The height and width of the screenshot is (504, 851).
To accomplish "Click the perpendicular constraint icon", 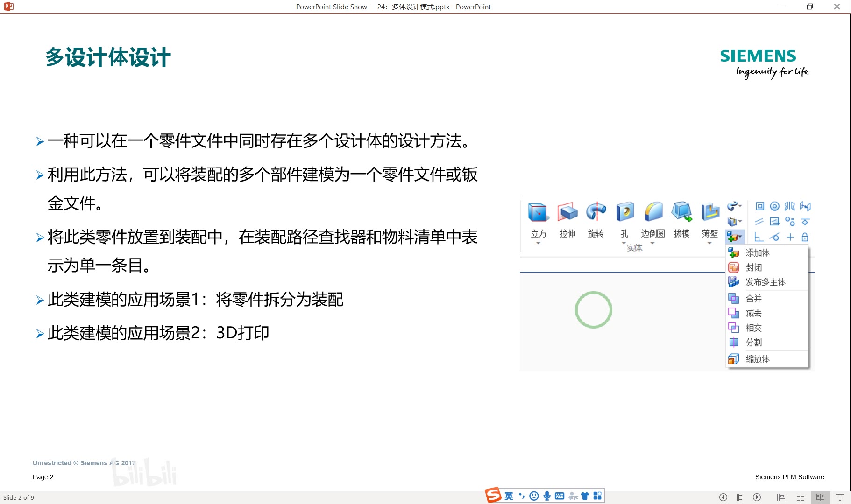I will pos(759,237).
